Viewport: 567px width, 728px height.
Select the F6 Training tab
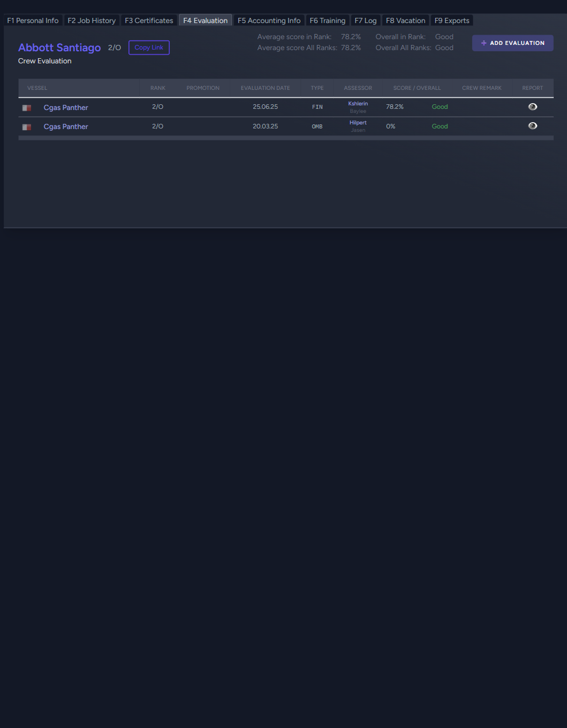328,21
